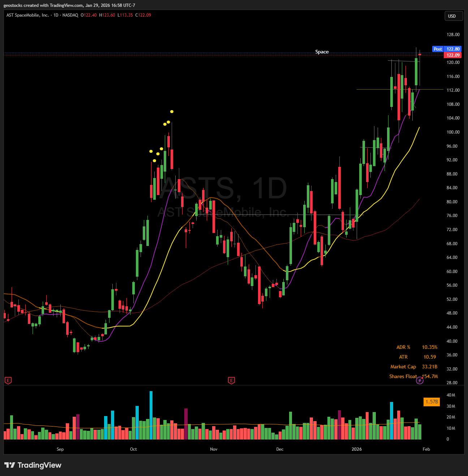Screen dimensions: 468x476
Task: Click the '2026' label on time axis
Action: pyautogui.click(x=357, y=449)
